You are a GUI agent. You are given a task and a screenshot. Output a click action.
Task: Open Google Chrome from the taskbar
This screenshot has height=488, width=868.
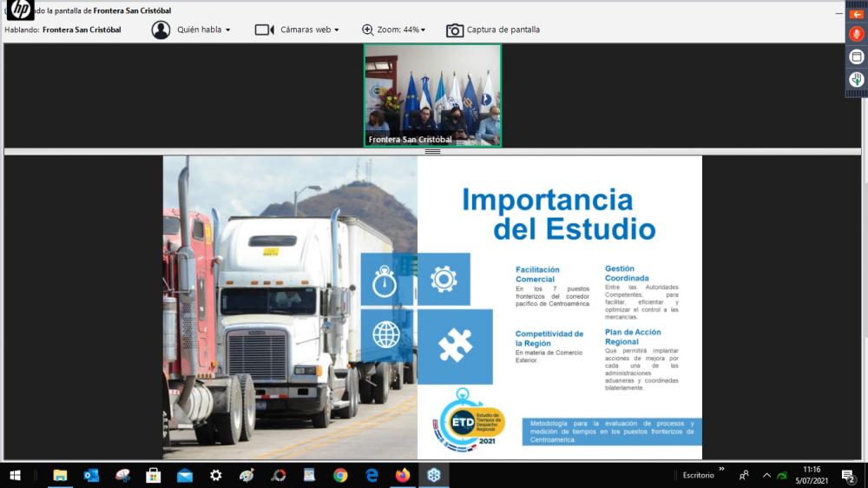point(340,475)
